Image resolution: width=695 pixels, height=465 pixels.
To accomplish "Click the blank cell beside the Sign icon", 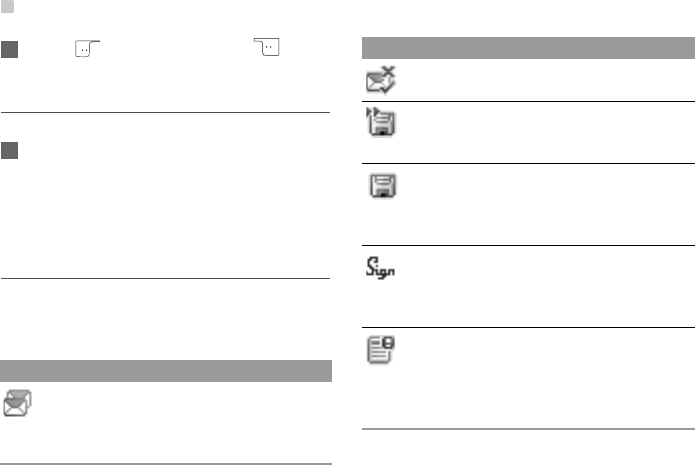I will point(547,286).
